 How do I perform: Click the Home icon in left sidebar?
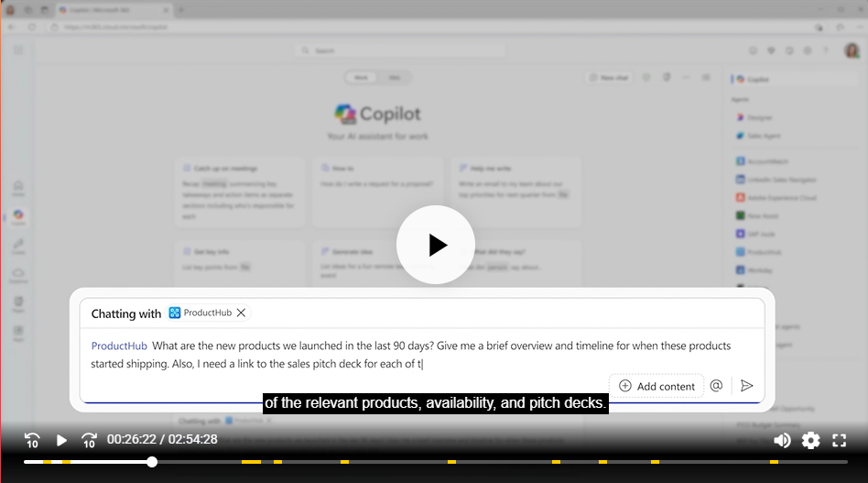coord(18,188)
